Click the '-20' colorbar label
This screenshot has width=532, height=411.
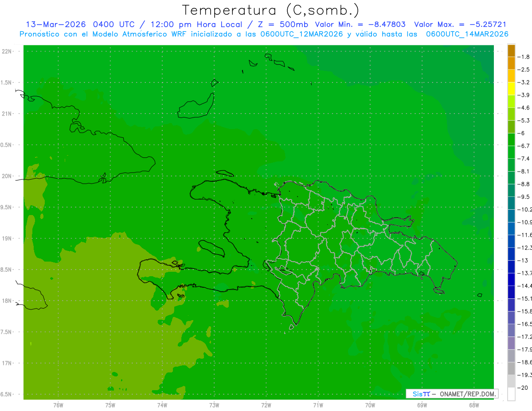point(524,388)
